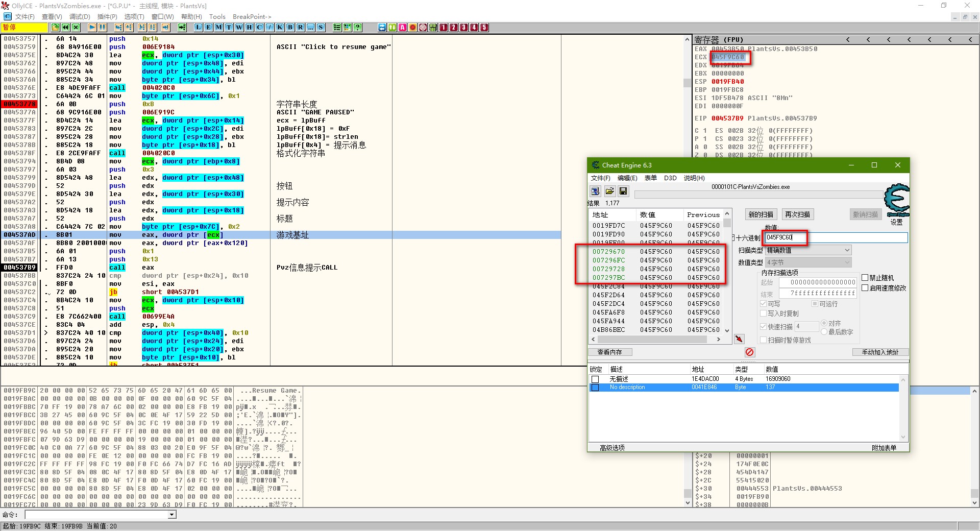Click the OllyICE command input field
This screenshot has height=531, width=980.
click(x=97, y=515)
